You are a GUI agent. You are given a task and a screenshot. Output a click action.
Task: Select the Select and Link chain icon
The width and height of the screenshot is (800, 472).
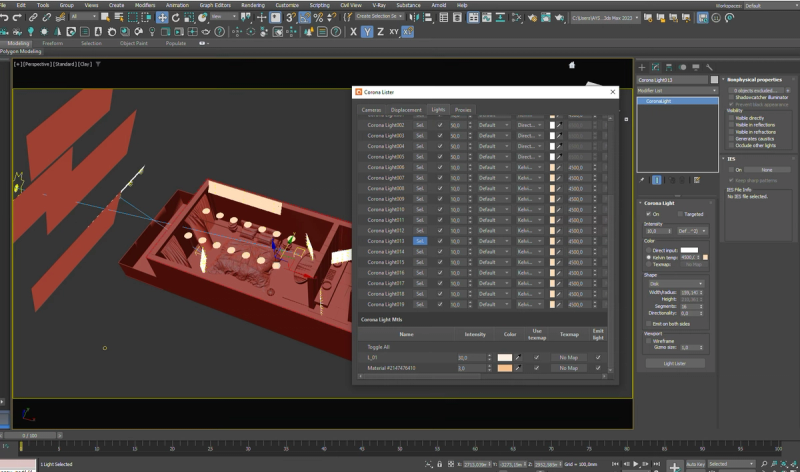pyautogui.click(x=33, y=18)
